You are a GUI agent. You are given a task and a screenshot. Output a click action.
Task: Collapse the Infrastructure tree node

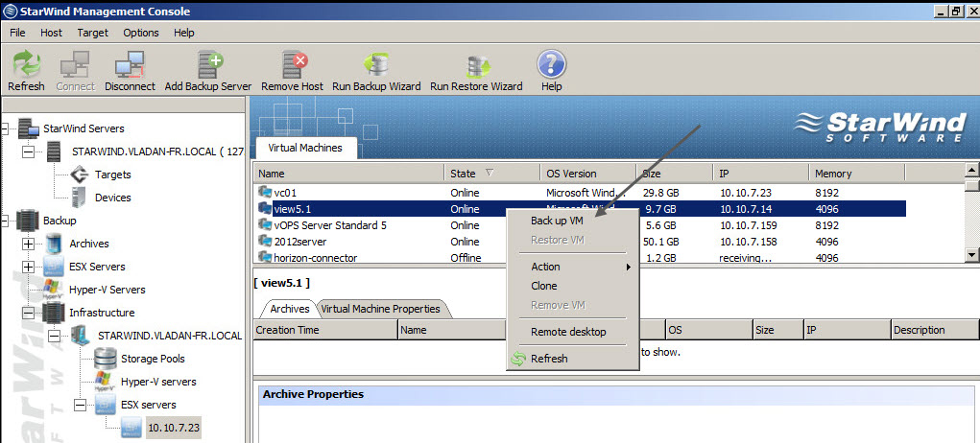[28, 313]
